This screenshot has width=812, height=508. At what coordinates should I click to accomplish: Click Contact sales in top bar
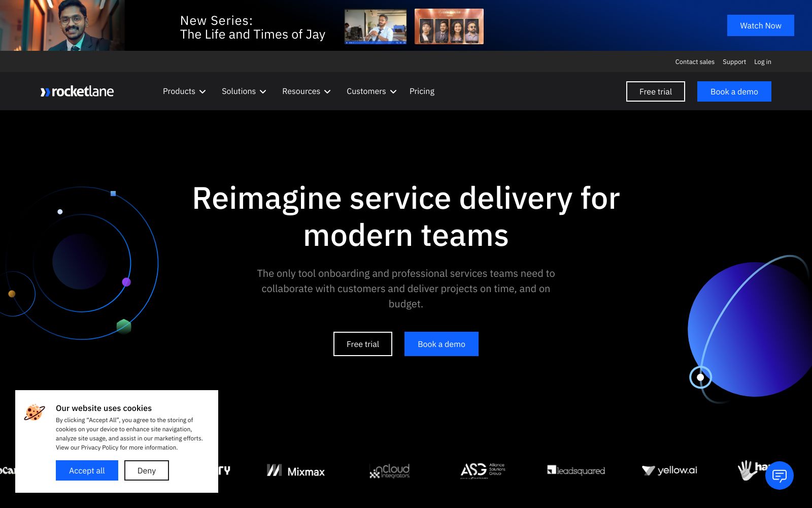click(694, 62)
